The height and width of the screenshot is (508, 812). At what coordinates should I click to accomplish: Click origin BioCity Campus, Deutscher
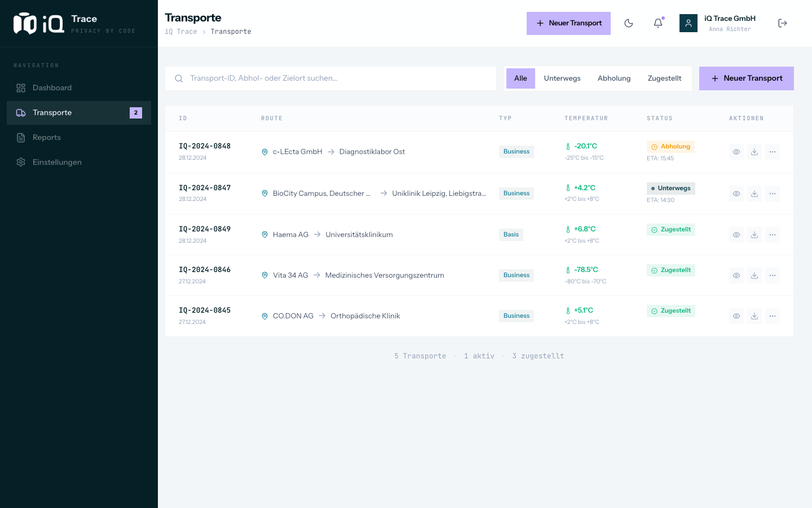coord(321,194)
